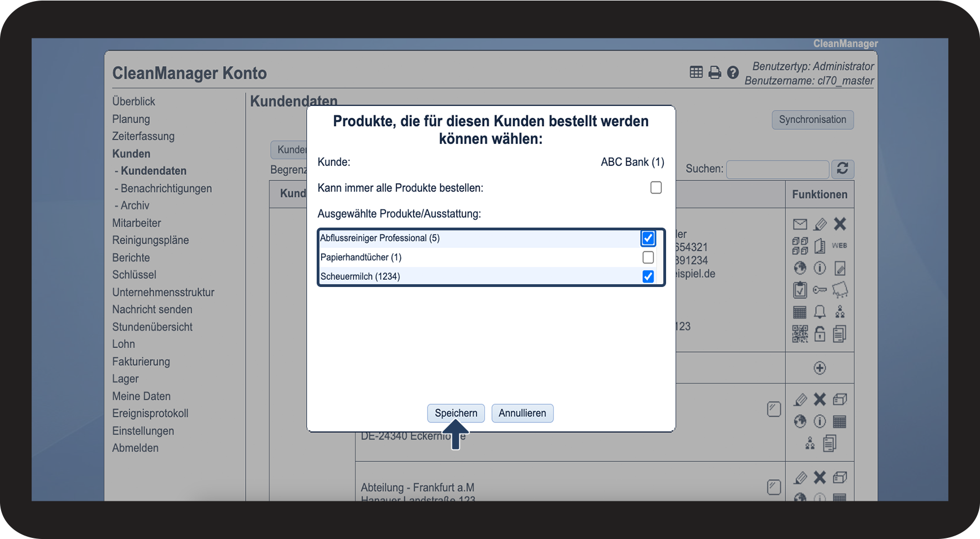The height and width of the screenshot is (539, 980).
Task: Click Abmelden to log out
Action: (x=135, y=448)
